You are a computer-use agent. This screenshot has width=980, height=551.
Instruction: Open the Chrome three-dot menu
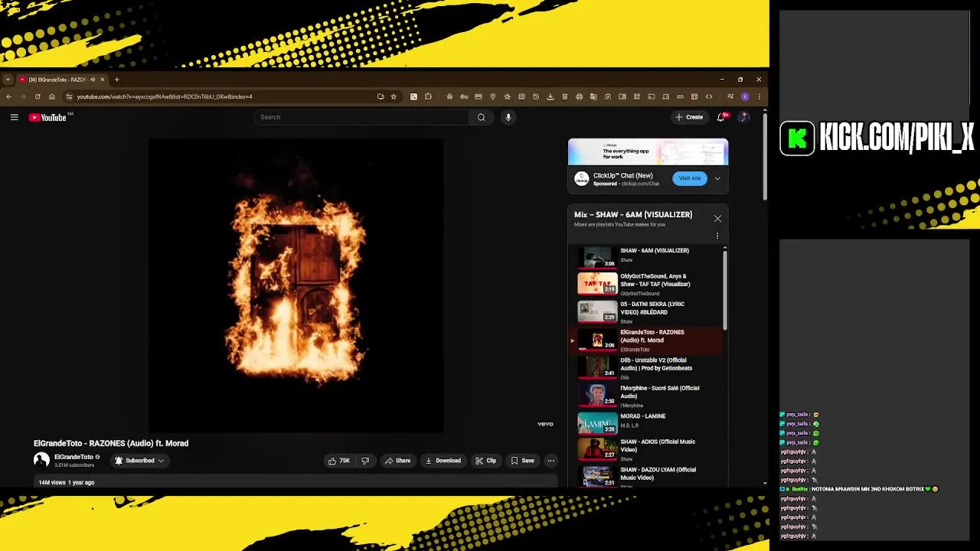759,96
